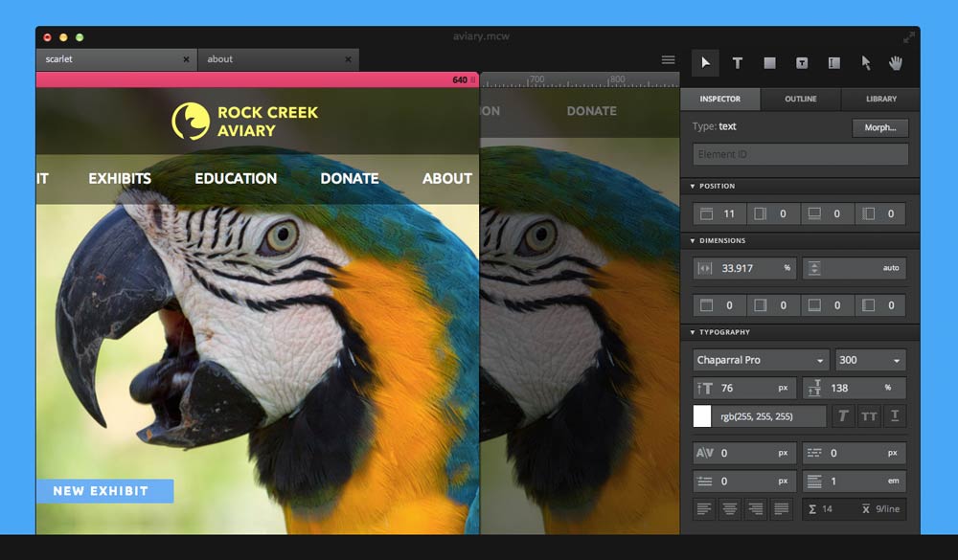This screenshot has height=560, width=958.
Task: Open the hamburger menu above the canvas
Action: coord(668,59)
